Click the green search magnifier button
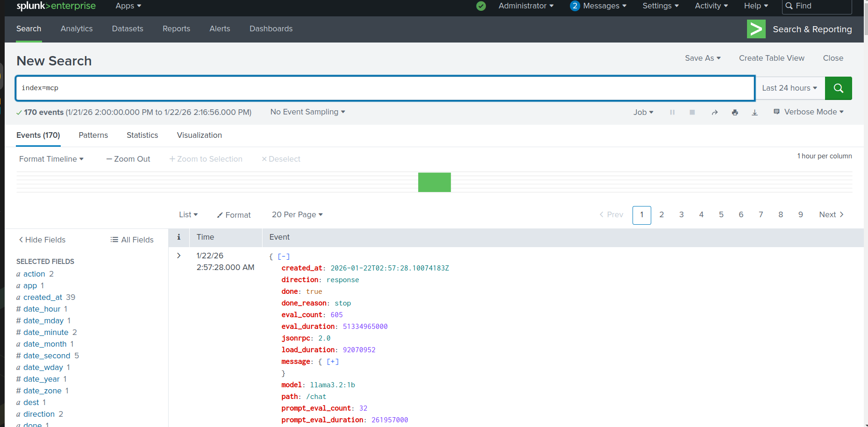The width and height of the screenshot is (868, 427). coord(838,88)
